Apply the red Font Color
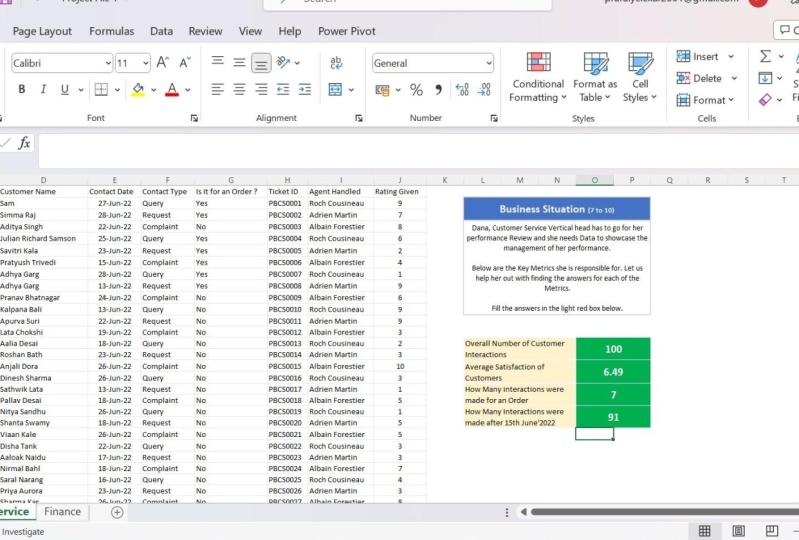799x540 pixels. point(172,90)
